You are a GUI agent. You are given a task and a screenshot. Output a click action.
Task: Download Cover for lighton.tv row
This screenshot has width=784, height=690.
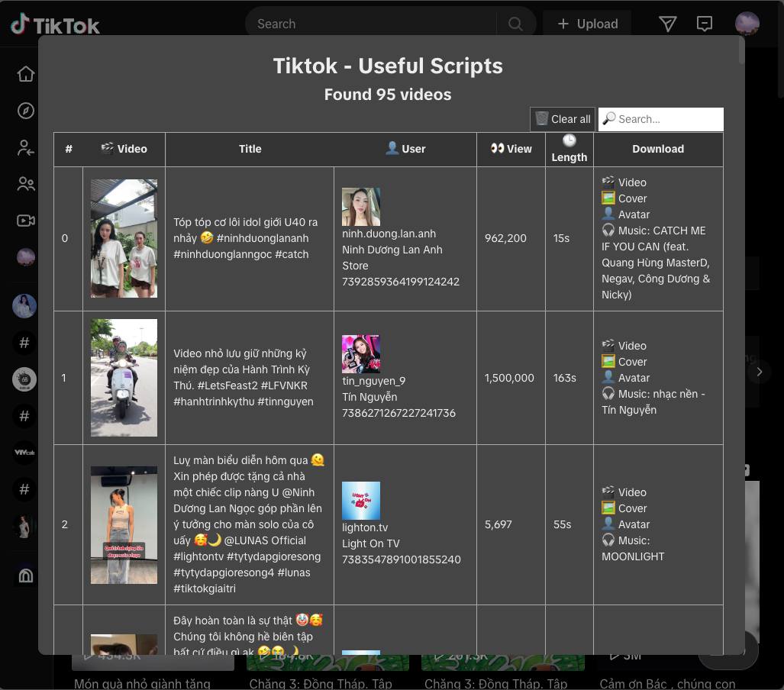(x=624, y=508)
